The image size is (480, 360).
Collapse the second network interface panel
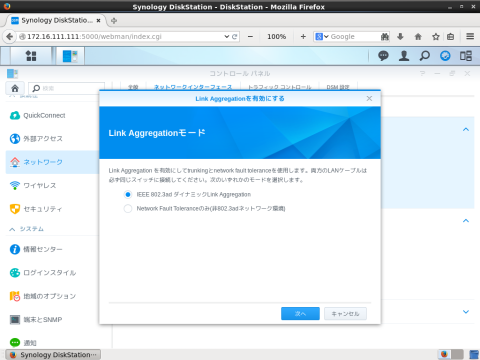pos(466,221)
